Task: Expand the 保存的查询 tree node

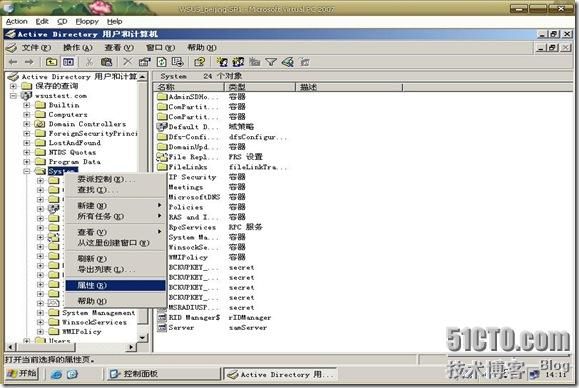Action: click(13, 86)
